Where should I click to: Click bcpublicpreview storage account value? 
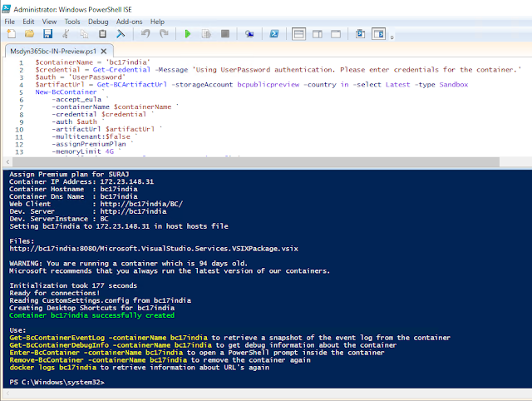tap(268, 85)
